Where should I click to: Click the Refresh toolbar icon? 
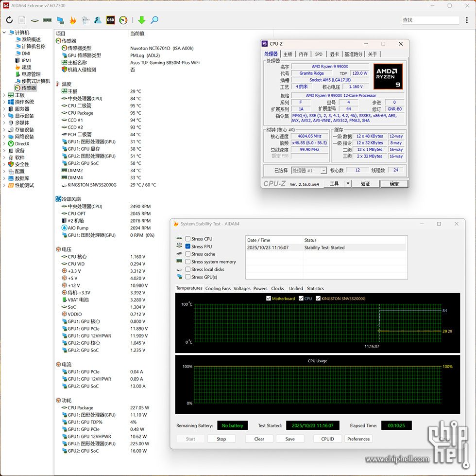pyautogui.click(x=9, y=20)
